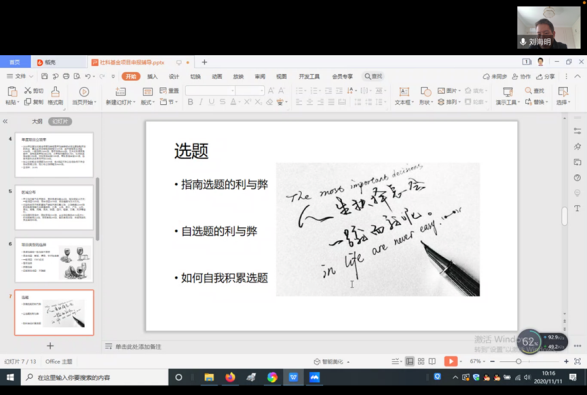
Task: Click the Clear Formatting eraser icon
Action: click(269, 102)
